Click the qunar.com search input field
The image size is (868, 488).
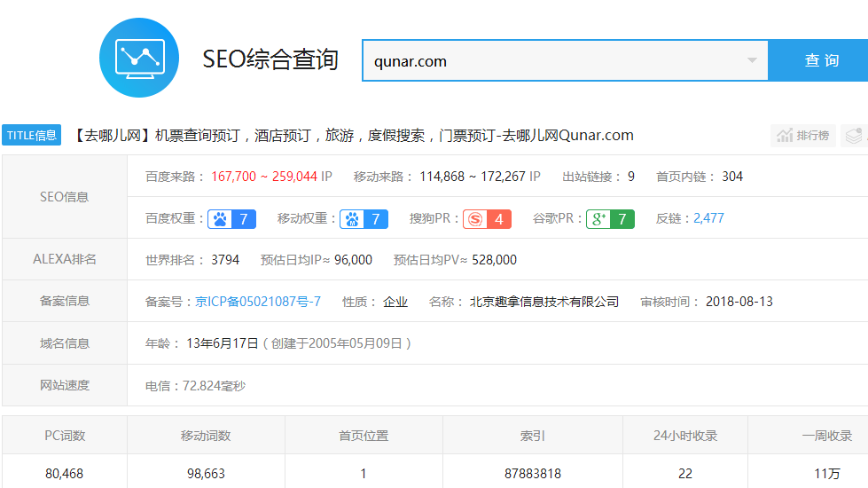click(565, 60)
